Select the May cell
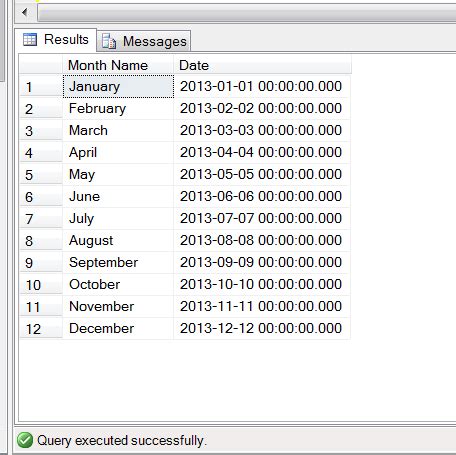The image size is (456, 455). click(x=118, y=175)
